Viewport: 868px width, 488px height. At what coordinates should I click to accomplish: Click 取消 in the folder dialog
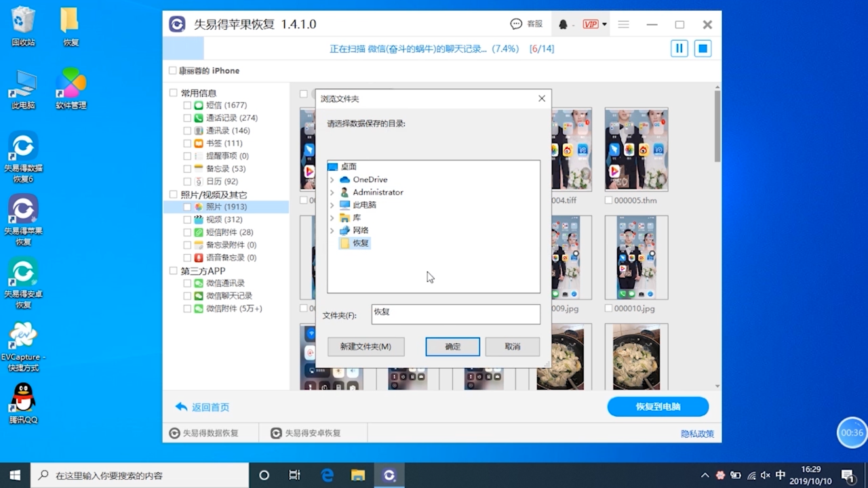coord(513,346)
